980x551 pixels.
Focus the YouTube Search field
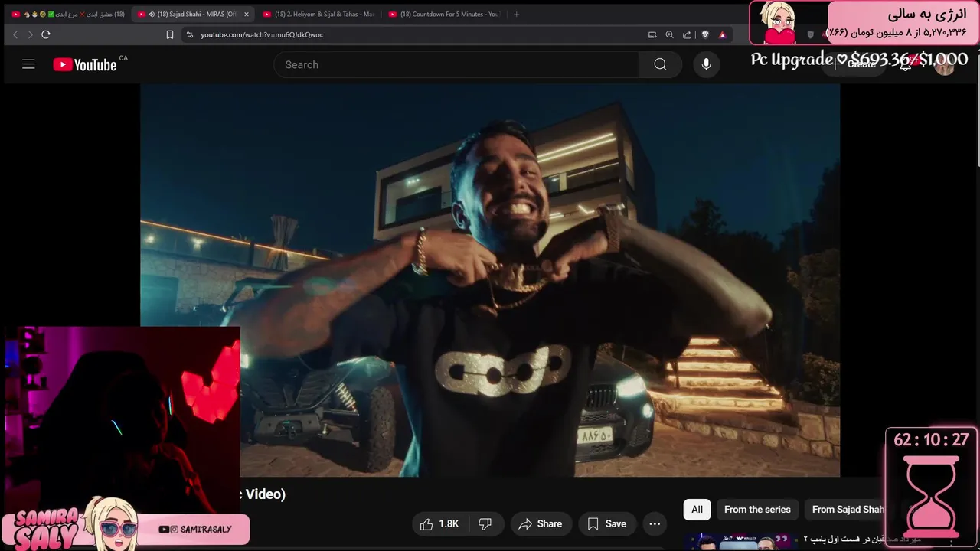(x=456, y=64)
